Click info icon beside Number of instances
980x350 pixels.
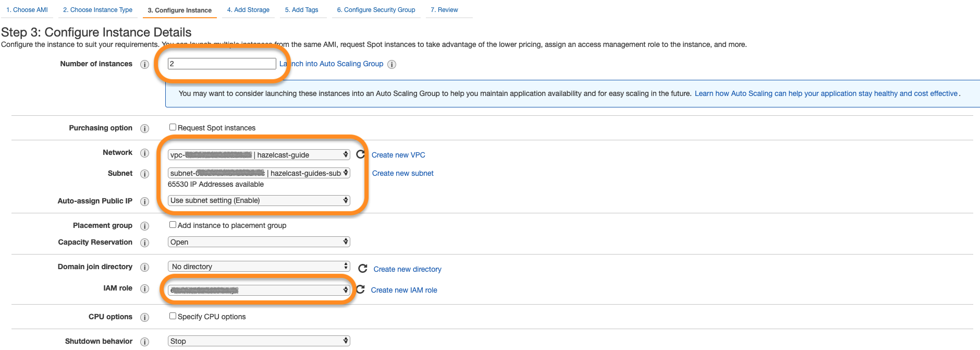click(145, 64)
